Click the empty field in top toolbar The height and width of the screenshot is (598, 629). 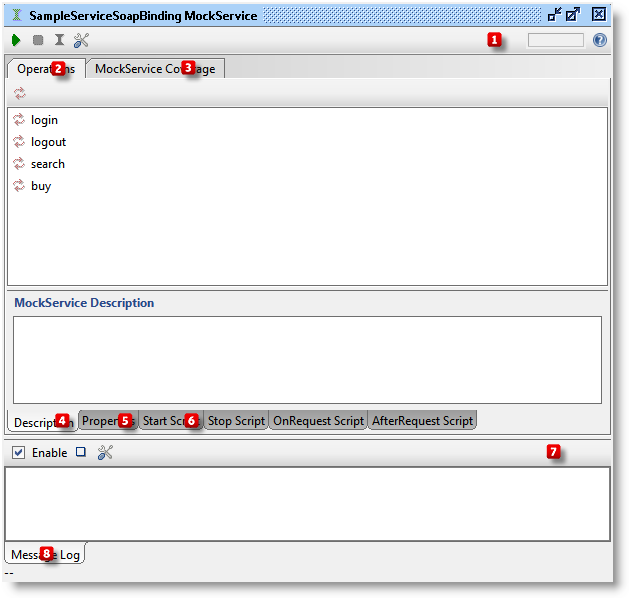pos(556,40)
